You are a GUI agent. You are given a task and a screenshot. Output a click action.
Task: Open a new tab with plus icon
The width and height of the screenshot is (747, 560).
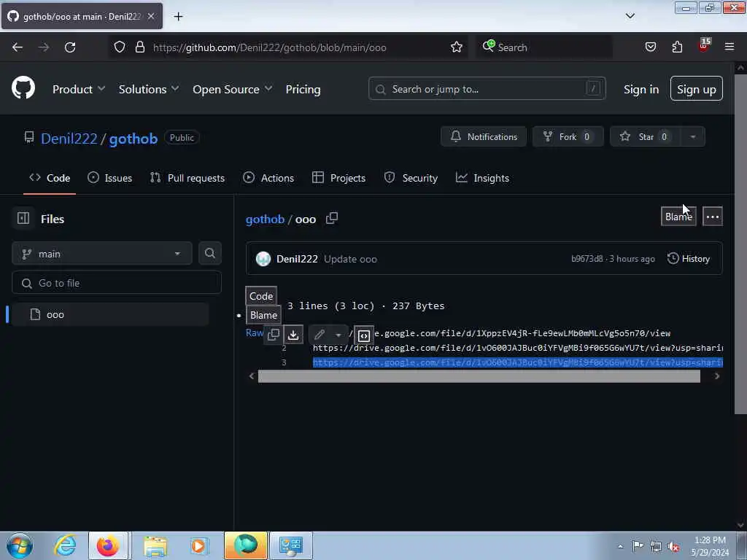(x=178, y=16)
